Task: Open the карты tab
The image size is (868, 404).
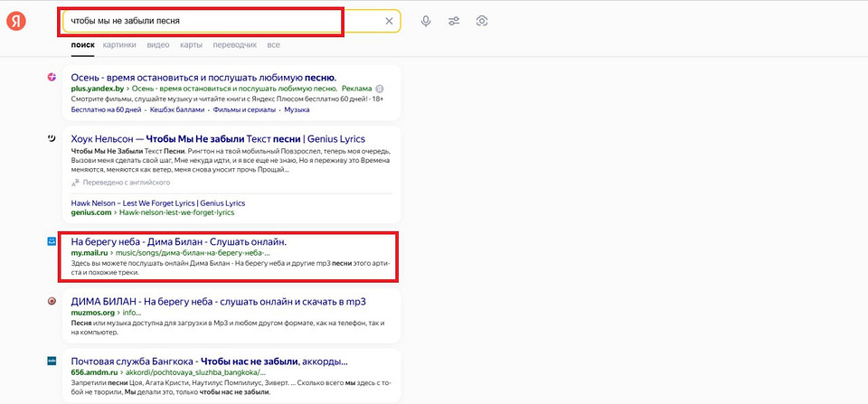Action: click(x=191, y=44)
